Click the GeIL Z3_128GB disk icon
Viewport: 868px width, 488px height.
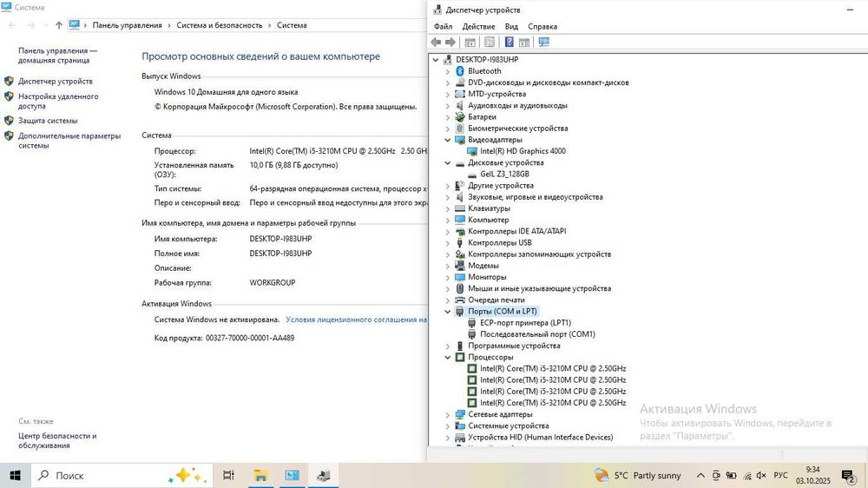click(472, 174)
